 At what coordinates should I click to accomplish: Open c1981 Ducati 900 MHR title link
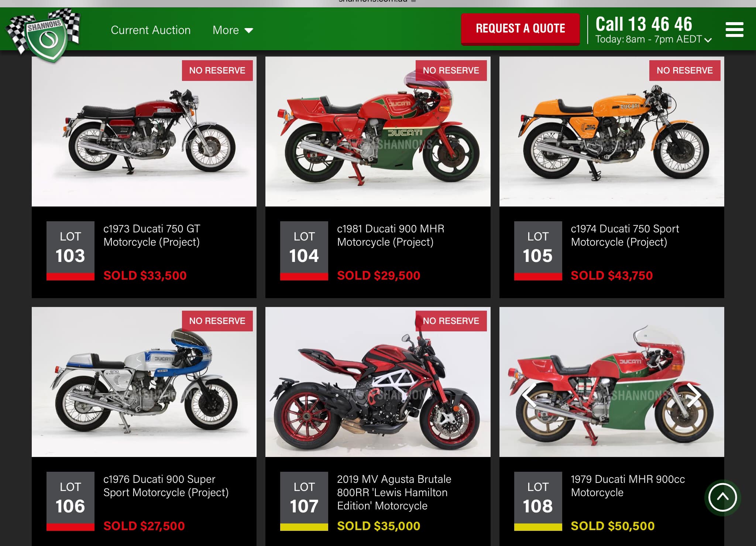pos(391,235)
